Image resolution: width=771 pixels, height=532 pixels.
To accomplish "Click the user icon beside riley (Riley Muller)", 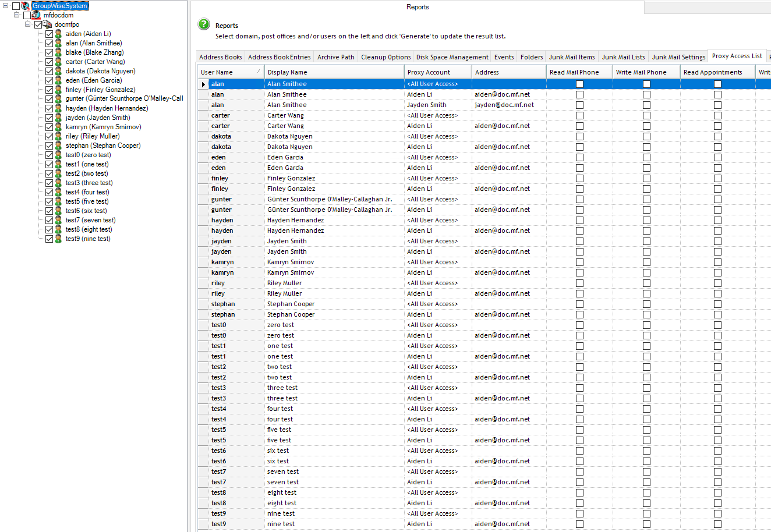I will point(58,136).
